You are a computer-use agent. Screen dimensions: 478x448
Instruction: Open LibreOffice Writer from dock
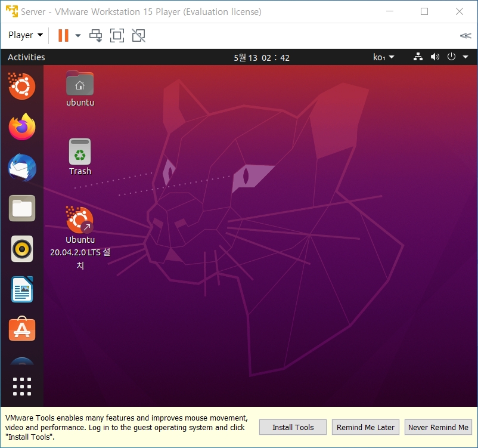(x=22, y=289)
